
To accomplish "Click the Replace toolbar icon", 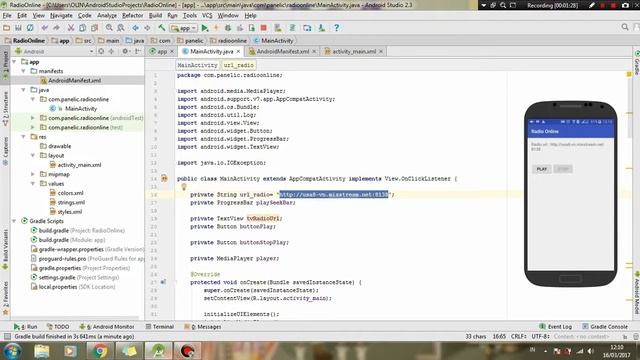I will click(x=121, y=28).
